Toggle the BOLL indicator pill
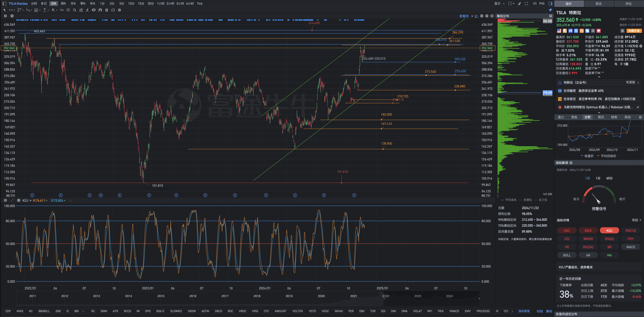Image resolution: width=644 pixels, height=317 pixels. click(567, 255)
